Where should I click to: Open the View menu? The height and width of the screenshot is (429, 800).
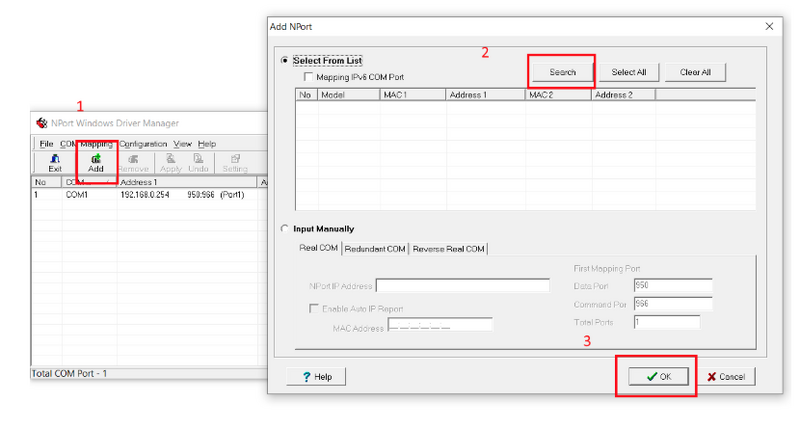182,144
